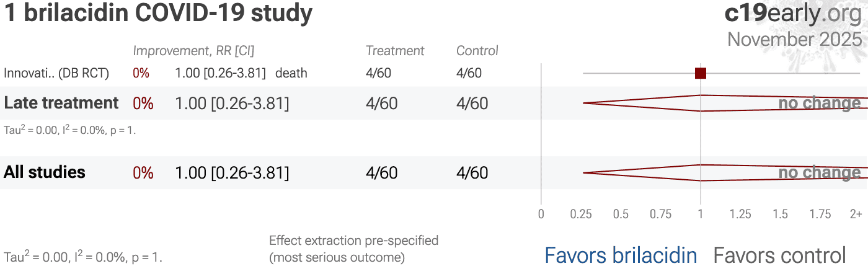Open the c19early.org site link

pos(793,14)
